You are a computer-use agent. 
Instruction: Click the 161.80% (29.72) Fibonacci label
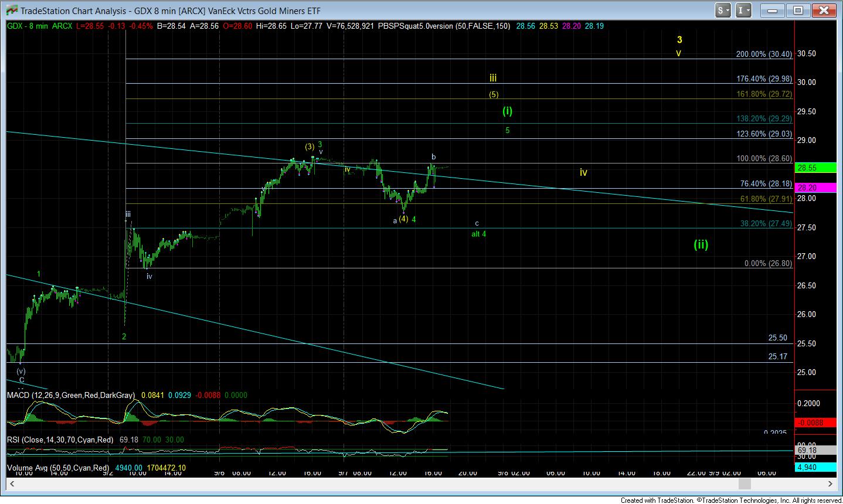coord(764,94)
